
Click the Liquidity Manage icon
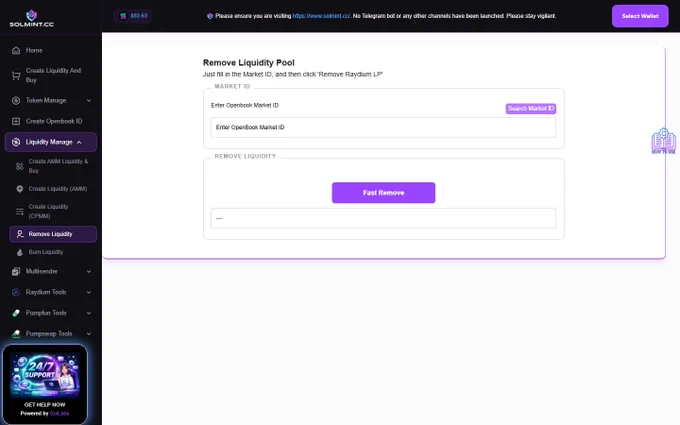(x=16, y=142)
